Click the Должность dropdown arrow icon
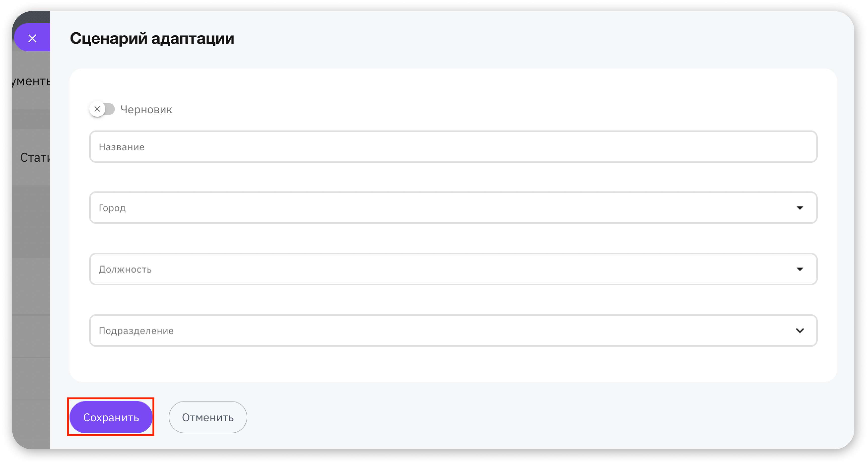This screenshot has height=464, width=868. 799,269
